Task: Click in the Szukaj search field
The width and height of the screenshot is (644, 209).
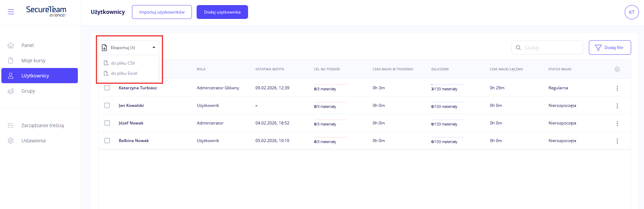Action: coord(552,48)
